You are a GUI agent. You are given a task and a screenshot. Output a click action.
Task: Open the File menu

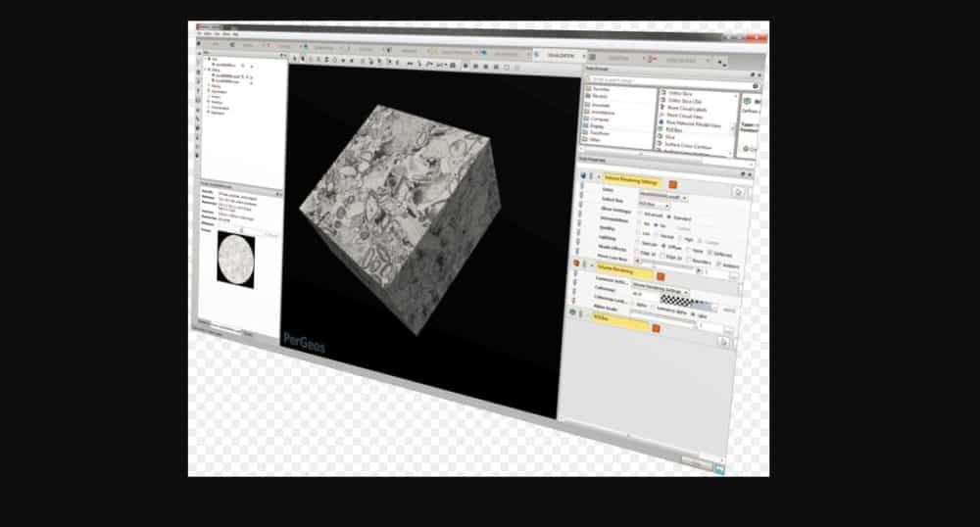200,31
